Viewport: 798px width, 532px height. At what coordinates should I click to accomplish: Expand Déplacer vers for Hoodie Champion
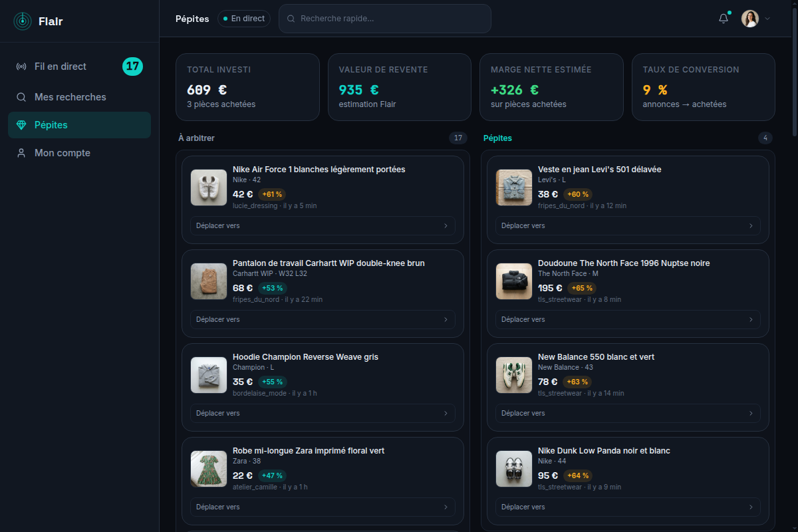323,413
